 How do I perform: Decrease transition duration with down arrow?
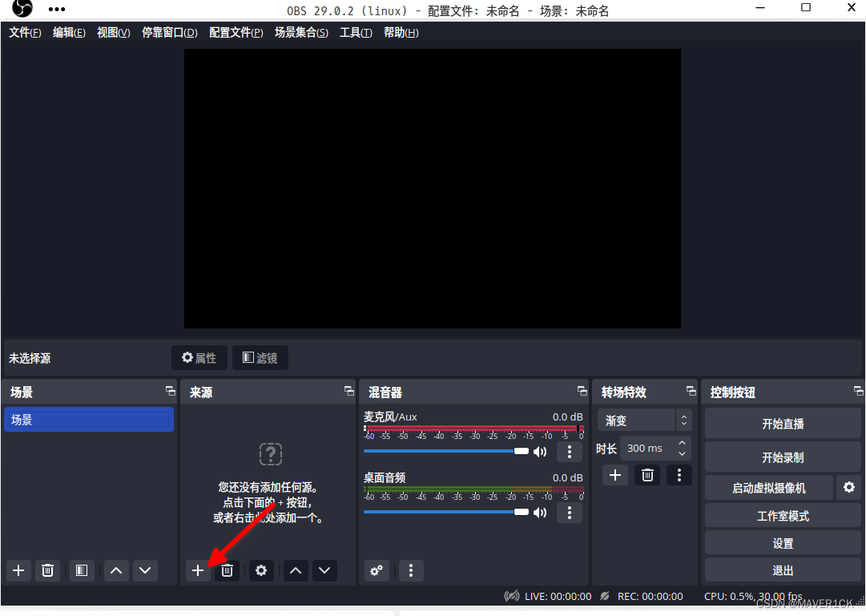tap(683, 453)
